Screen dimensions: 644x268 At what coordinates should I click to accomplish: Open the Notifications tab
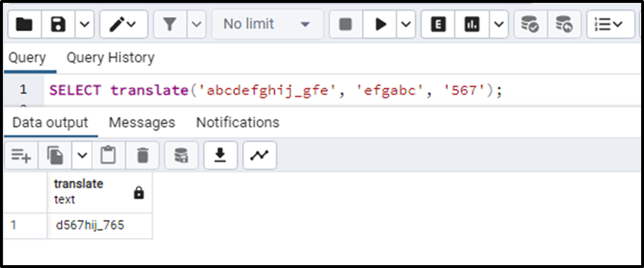pyautogui.click(x=238, y=123)
